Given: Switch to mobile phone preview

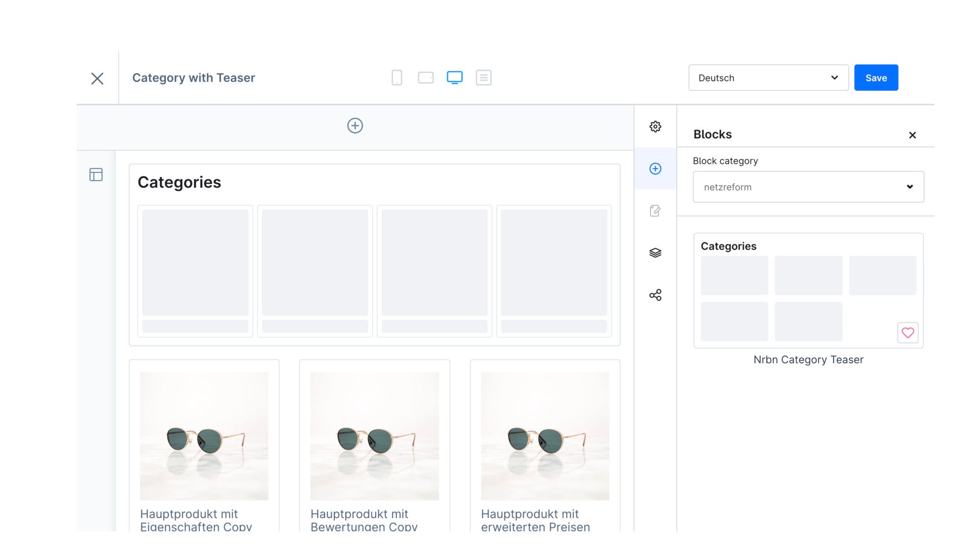Looking at the screenshot, I should (x=397, y=78).
